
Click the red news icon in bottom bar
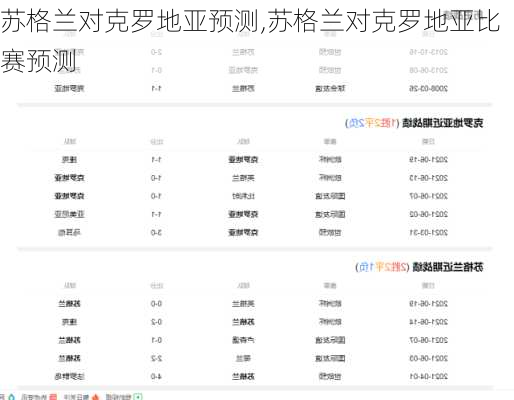53,397
